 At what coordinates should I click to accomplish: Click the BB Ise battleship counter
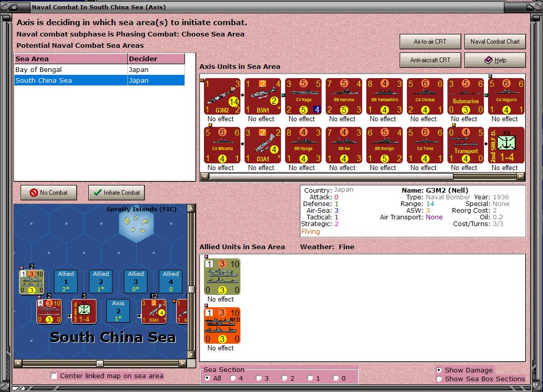point(344,145)
